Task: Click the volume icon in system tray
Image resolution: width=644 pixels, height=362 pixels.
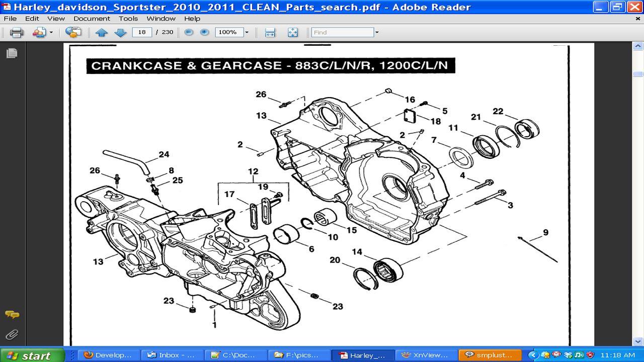Action: pos(579,355)
